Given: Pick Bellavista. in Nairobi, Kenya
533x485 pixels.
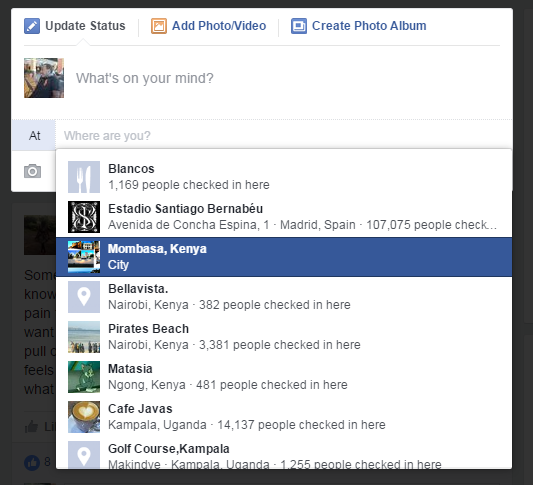Looking at the screenshot, I should (x=284, y=297).
